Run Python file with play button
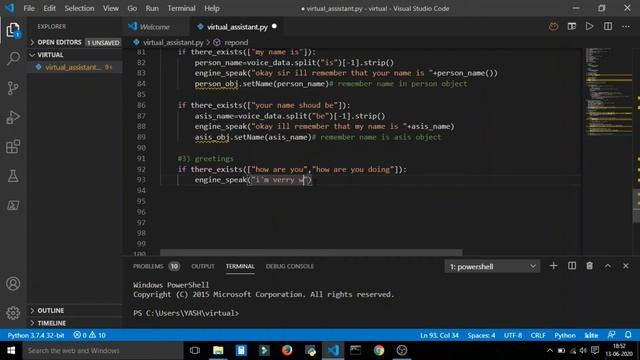 589,27
